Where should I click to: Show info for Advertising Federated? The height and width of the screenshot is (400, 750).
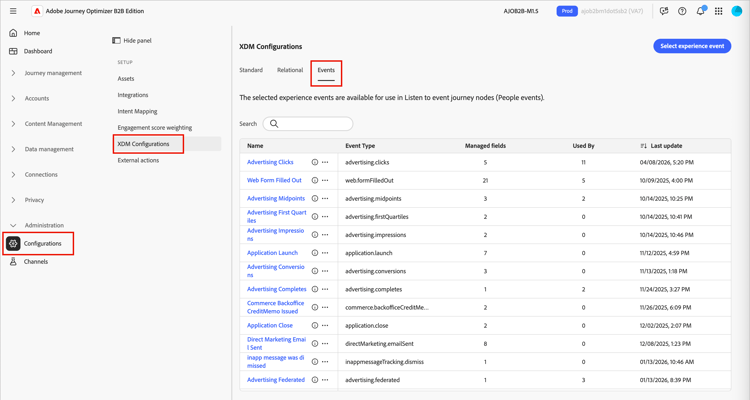315,380
